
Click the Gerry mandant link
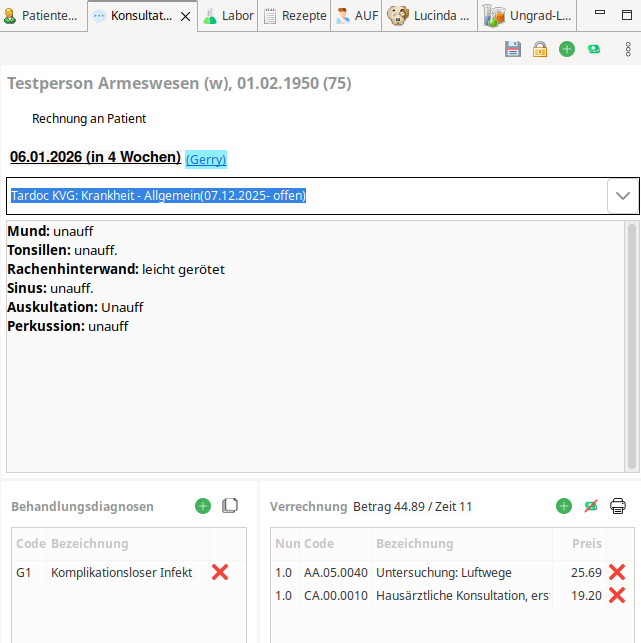tap(206, 159)
